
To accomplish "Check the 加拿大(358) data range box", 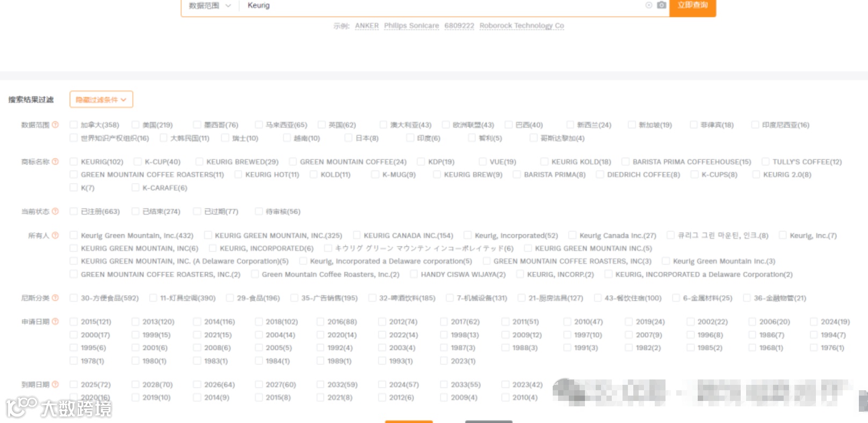I will click(x=74, y=125).
